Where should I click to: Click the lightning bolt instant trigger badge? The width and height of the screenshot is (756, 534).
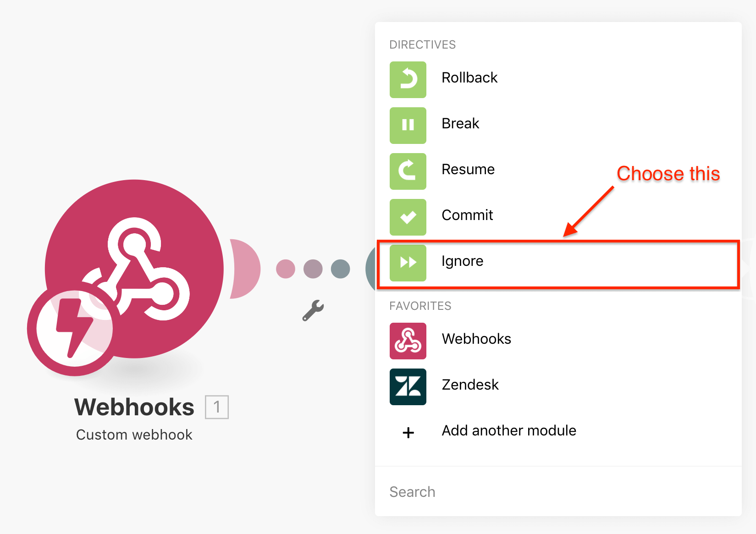coord(73,329)
